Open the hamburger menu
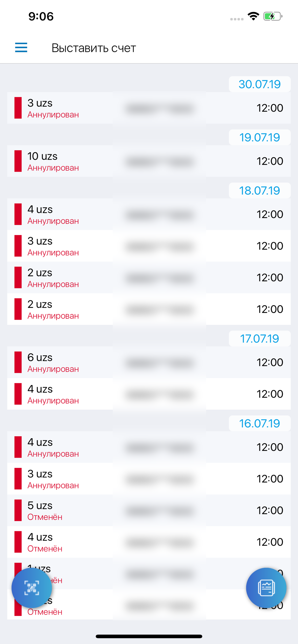 coord(21,48)
